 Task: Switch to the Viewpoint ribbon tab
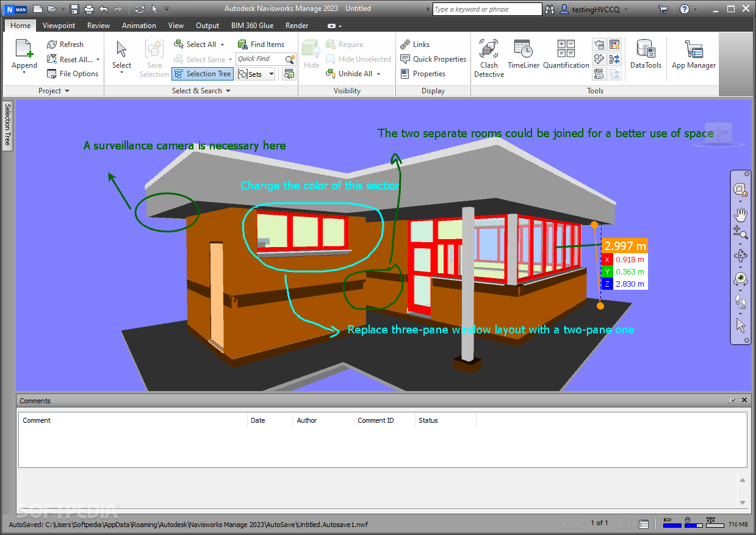(59, 26)
